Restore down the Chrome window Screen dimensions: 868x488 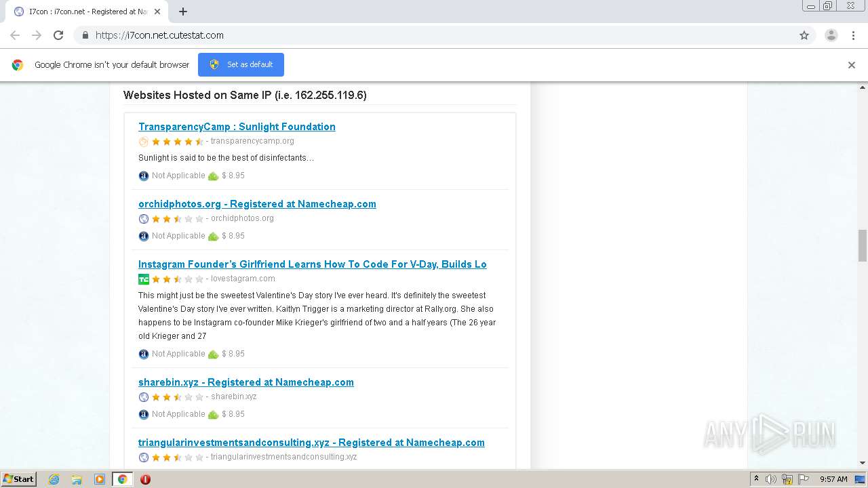pyautogui.click(x=827, y=6)
